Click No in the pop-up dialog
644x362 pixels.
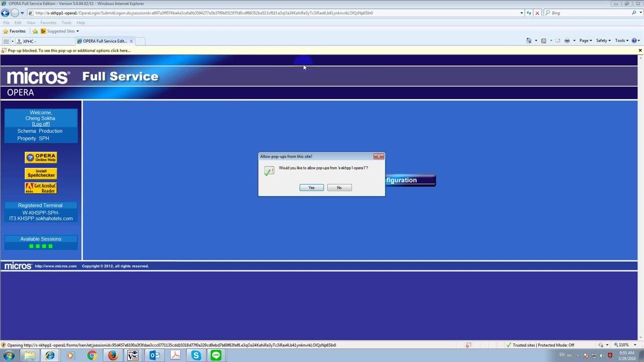pos(339,188)
